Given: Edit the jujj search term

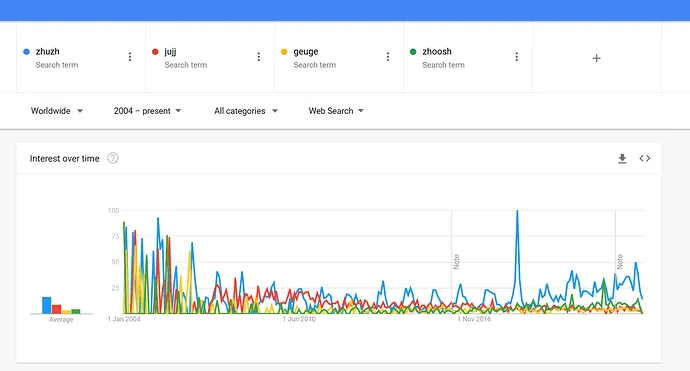Looking at the screenshot, I should pos(170,51).
